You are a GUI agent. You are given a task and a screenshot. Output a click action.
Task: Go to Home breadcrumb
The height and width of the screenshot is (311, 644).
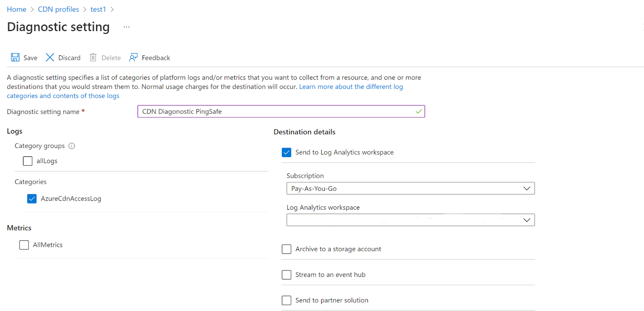[x=17, y=9]
